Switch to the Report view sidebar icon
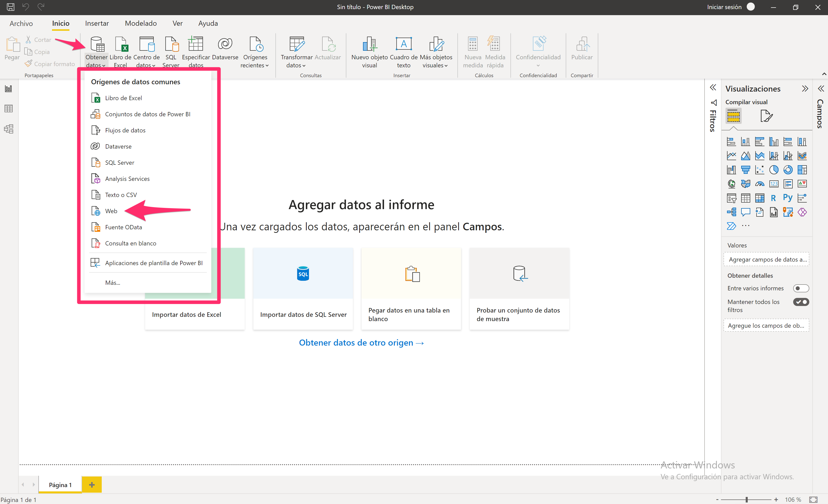Screen dimensions: 828x504 coord(8,89)
